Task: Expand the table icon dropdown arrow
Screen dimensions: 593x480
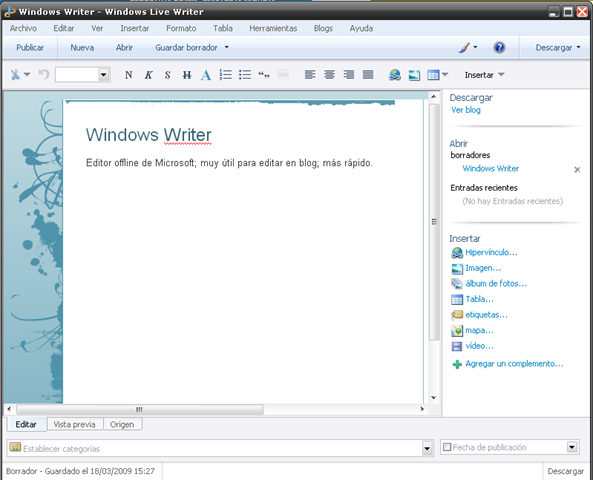Action: [x=445, y=75]
